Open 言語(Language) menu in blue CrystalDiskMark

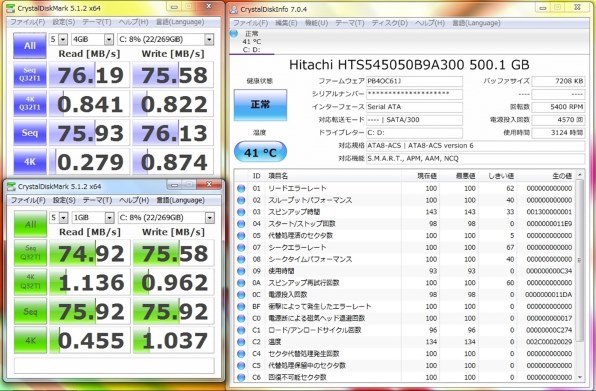point(180,22)
